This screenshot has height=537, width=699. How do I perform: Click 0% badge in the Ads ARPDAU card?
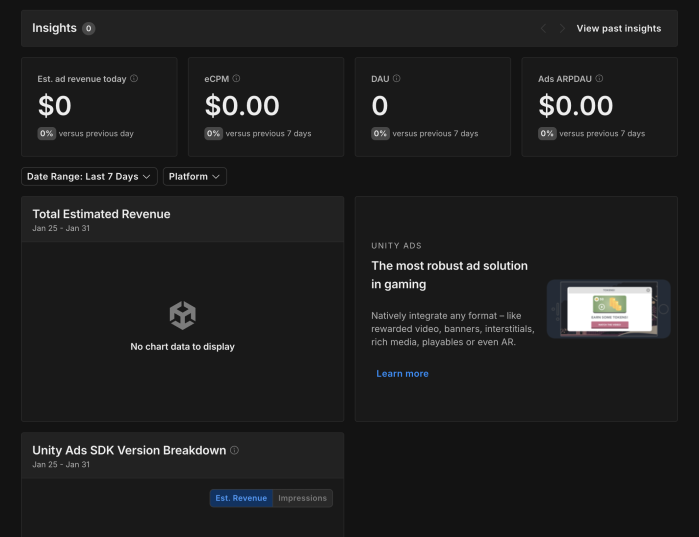click(x=547, y=133)
